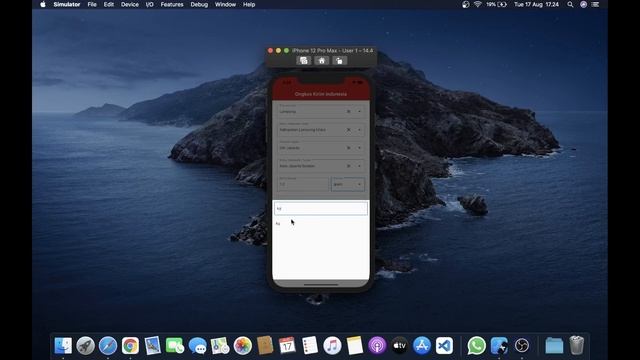Image resolution: width=640 pixels, height=360 pixels.
Task: Open the Mail stamp icon in Dock
Action: point(153,346)
